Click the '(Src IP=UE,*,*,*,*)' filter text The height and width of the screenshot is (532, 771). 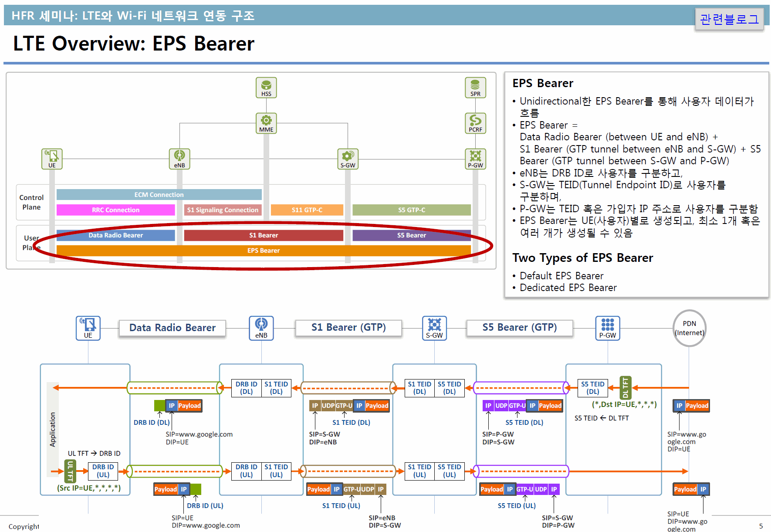89,488
